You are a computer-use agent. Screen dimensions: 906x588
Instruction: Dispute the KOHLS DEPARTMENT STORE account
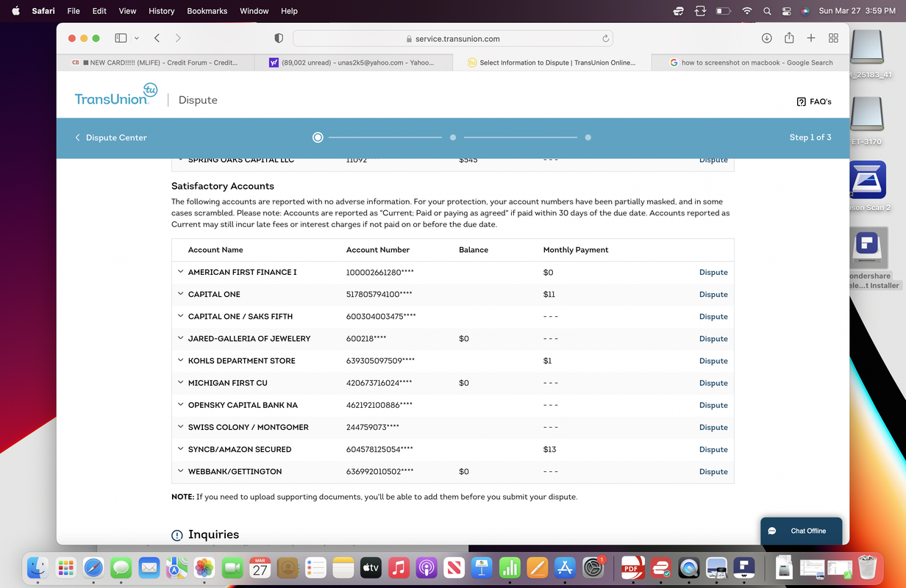(x=713, y=361)
